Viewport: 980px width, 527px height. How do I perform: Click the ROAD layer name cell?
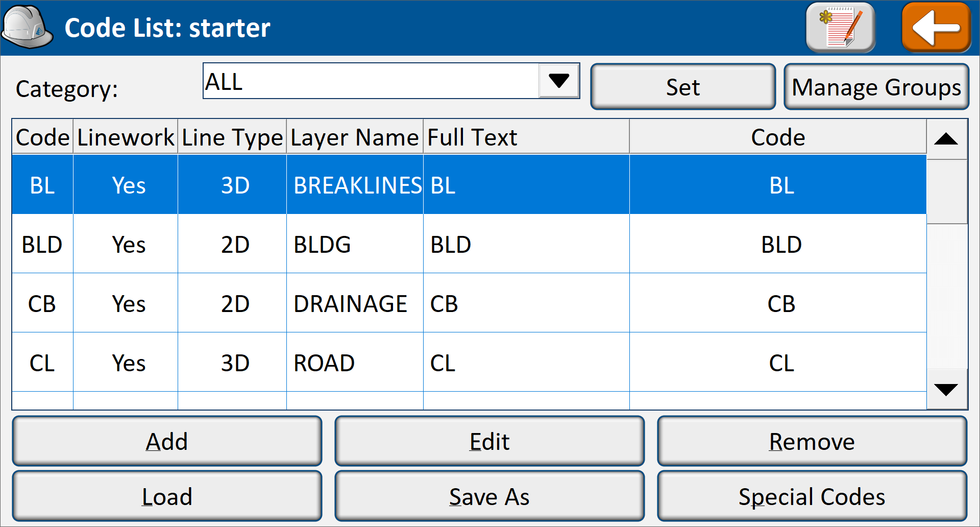click(x=355, y=363)
